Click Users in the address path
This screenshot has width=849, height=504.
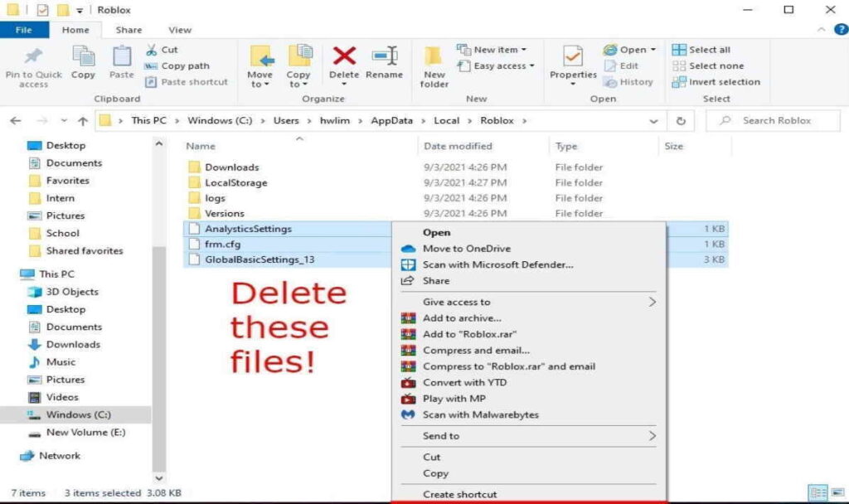pos(286,121)
